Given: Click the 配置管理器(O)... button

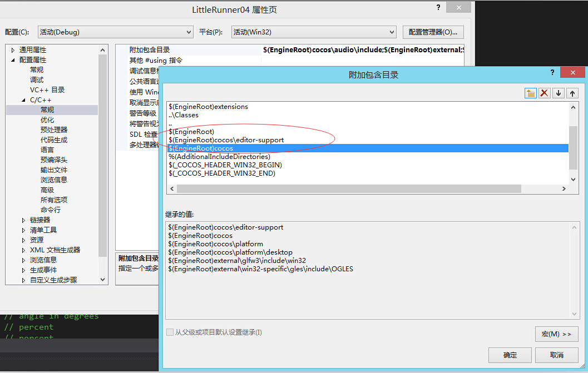Looking at the screenshot, I should pyautogui.click(x=433, y=32).
